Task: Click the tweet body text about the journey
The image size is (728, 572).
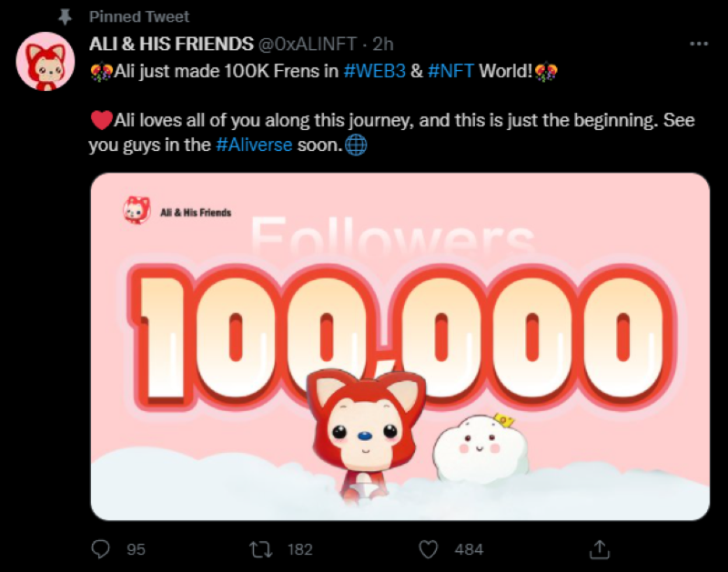Action: (x=392, y=133)
